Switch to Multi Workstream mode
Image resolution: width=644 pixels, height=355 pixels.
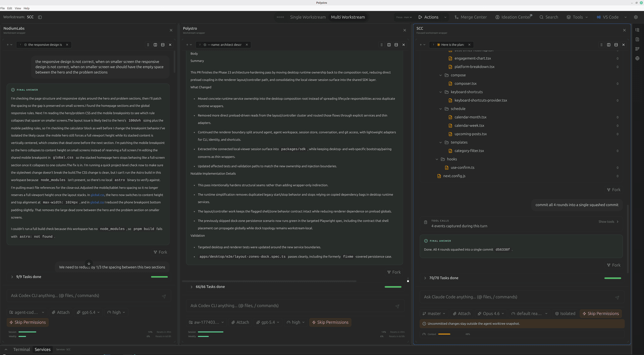pyautogui.click(x=348, y=17)
